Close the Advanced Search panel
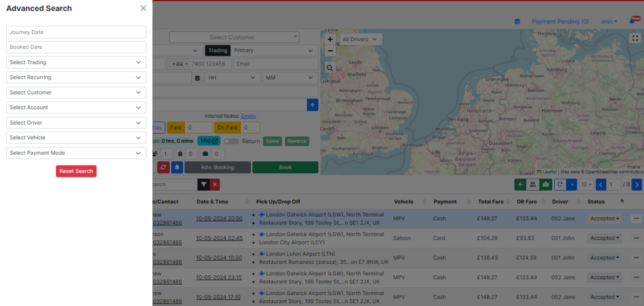644x306 pixels. click(x=143, y=8)
